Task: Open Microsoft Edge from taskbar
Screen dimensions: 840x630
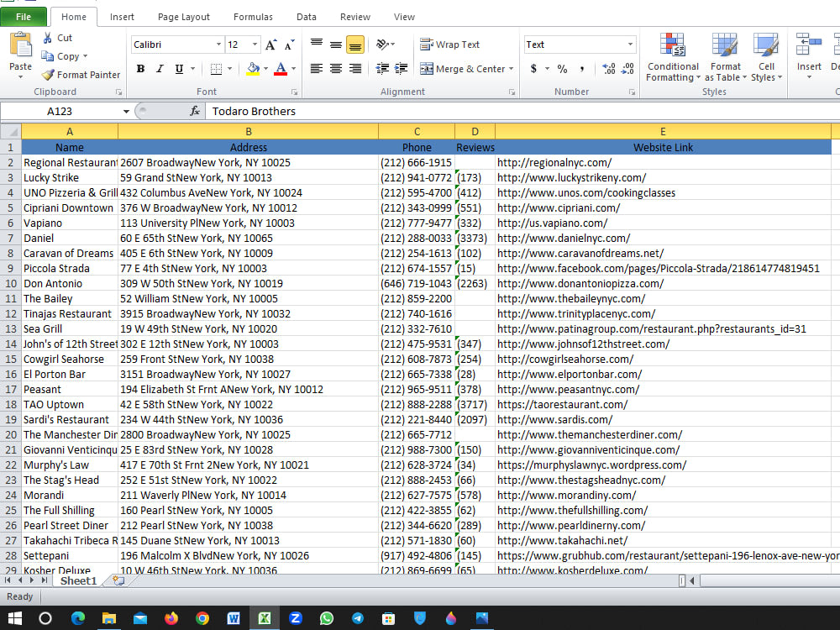Action: tap(78, 618)
